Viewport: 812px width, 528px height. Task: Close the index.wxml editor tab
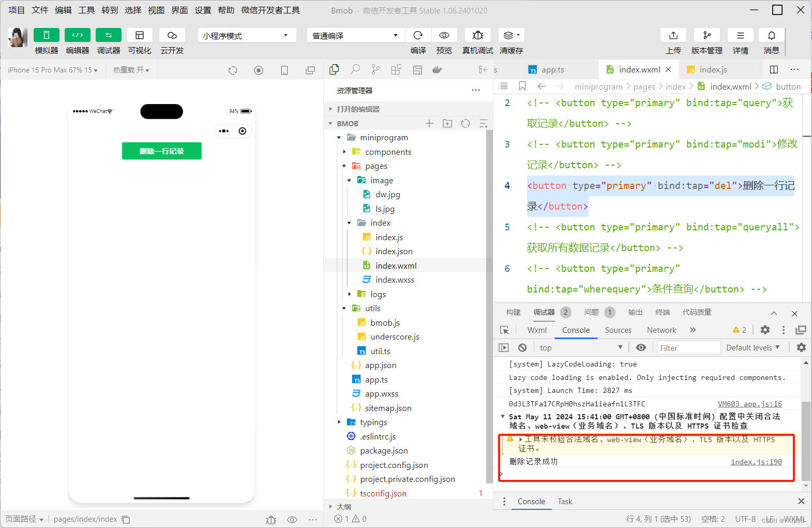(668, 69)
